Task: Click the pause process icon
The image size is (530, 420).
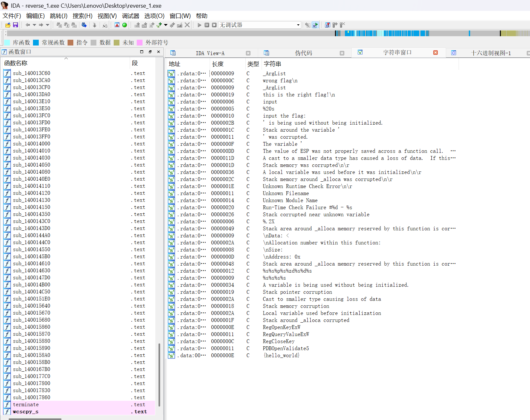Action: point(207,25)
